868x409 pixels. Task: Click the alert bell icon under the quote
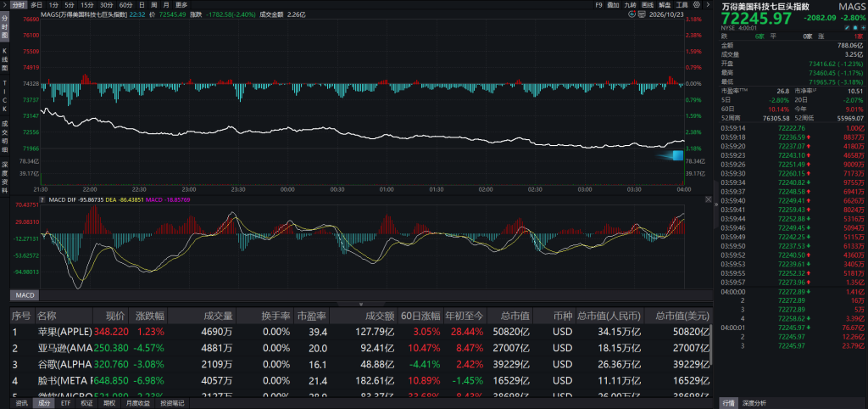coord(855,27)
